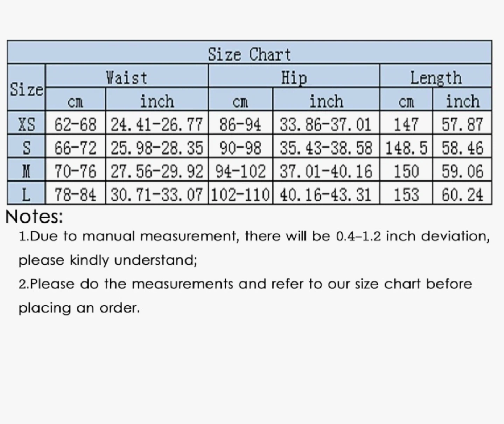Click the Length column header
The height and width of the screenshot is (424, 504).
pyautogui.click(x=435, y=77)
